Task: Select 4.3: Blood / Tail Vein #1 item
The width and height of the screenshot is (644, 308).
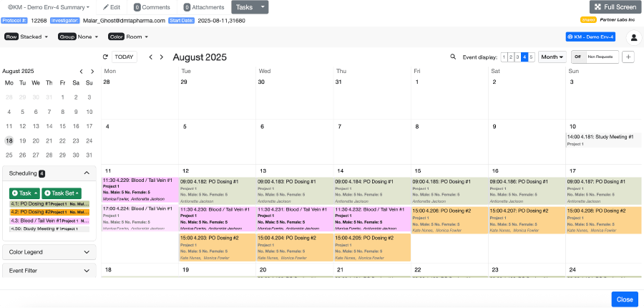Action: click(x=49, y=221)
